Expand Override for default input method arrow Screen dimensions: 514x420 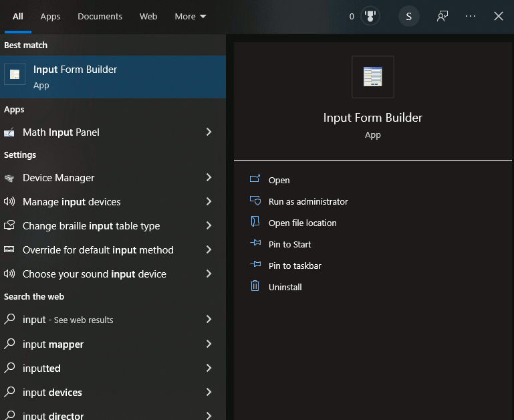point(209,249)
